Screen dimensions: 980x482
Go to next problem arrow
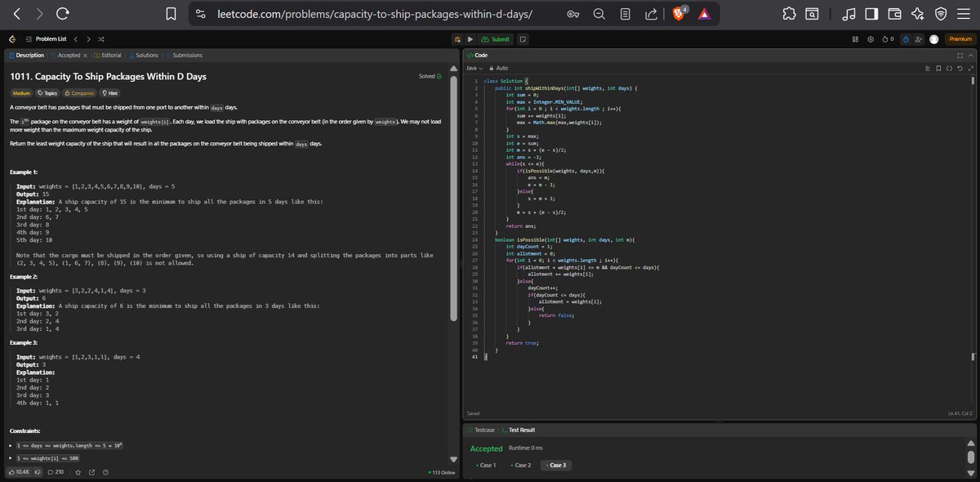pyautogui.click(x=88, y=38)
